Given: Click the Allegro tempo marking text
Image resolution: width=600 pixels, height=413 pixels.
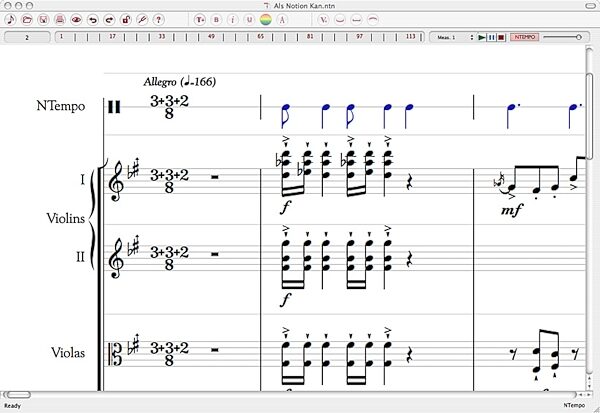Looking at the screenshot, I should [179, 82].
